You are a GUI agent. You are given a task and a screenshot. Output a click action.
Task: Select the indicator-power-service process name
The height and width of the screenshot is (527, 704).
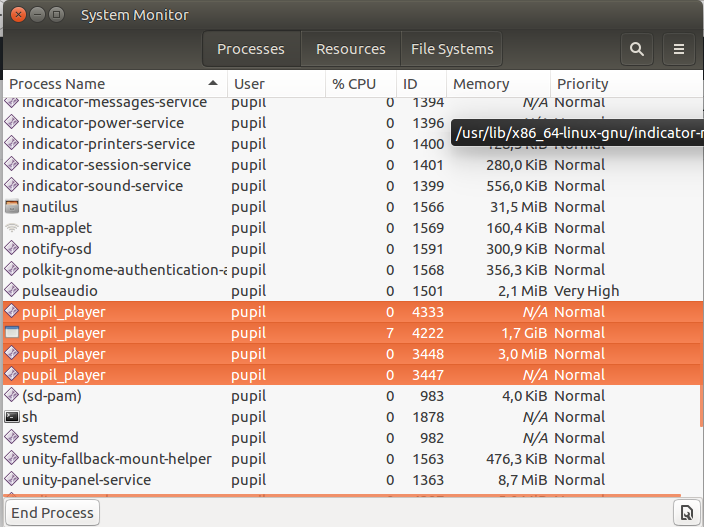coord(103,123)
